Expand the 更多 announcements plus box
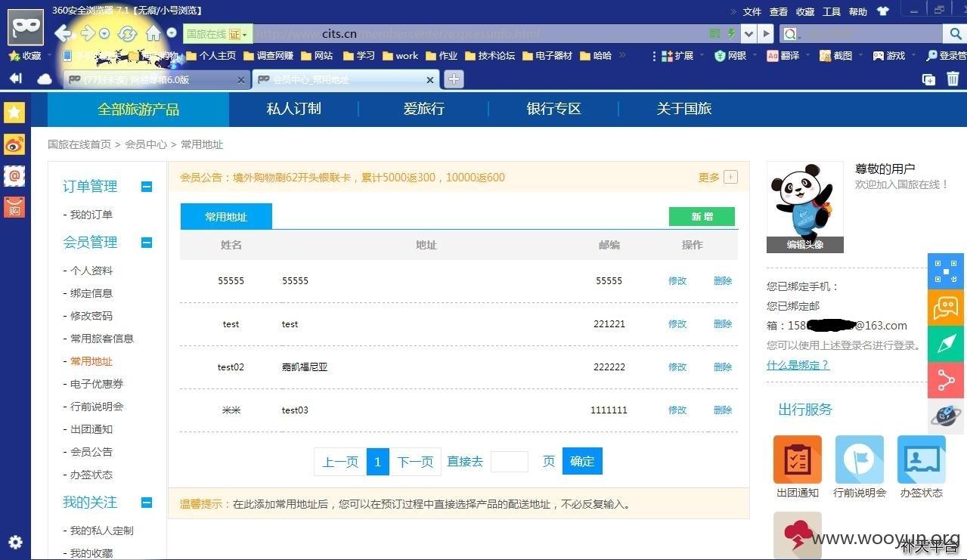The height and width of the screenshot is (560, 967). point(730,177)
